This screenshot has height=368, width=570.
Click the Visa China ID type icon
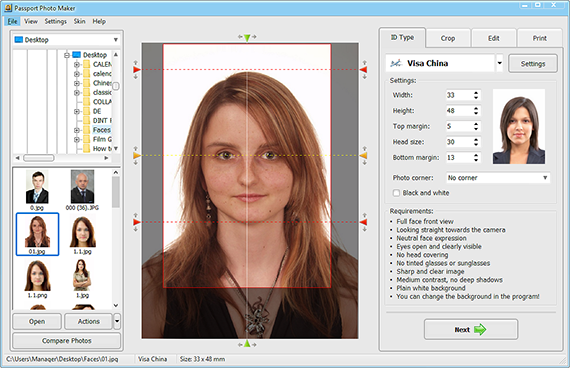[x=396, y=63]
